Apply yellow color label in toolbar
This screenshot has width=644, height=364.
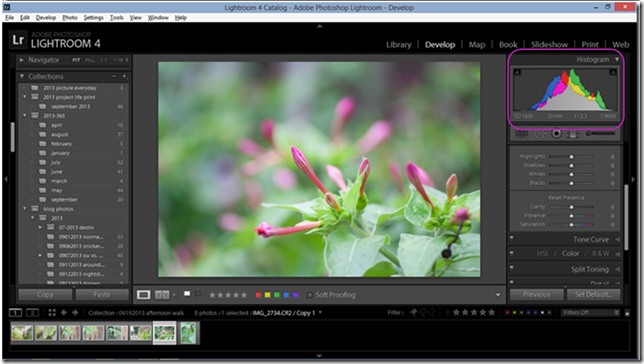point(267,295)
